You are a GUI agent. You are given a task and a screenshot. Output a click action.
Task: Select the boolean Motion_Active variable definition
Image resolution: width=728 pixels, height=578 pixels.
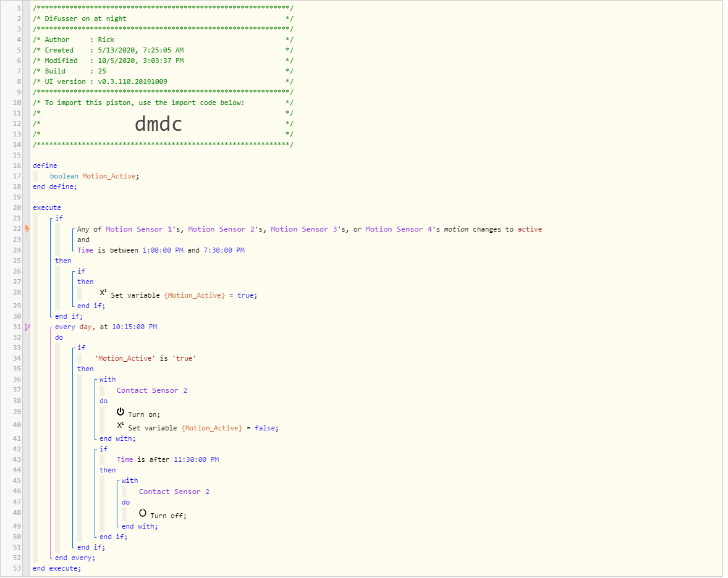click(95, 176)
